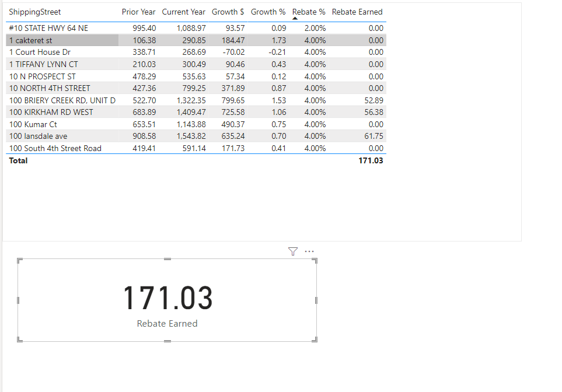Open the card visual filter icon
The image size is (562, 392).
pyautogui.click(x=293, y=251)
